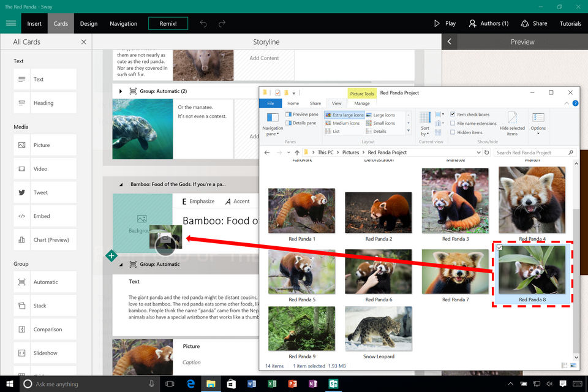Open the Sway hamburger menu
The image size is (588, 392).
coord(10,23)
